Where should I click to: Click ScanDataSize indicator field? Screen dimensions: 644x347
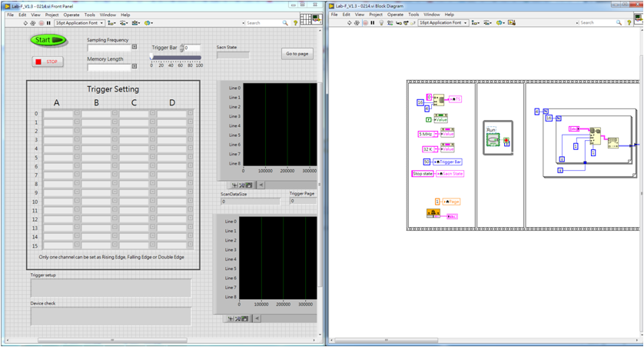click(251, 202)
